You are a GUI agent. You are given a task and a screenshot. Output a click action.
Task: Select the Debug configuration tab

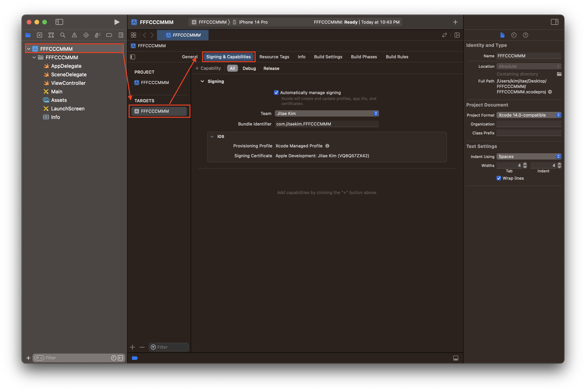click(x=249, y=68)
